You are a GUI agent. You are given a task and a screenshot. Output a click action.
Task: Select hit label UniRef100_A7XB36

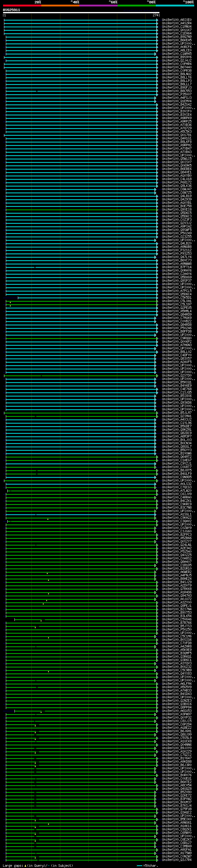click(x=177, y=125)
